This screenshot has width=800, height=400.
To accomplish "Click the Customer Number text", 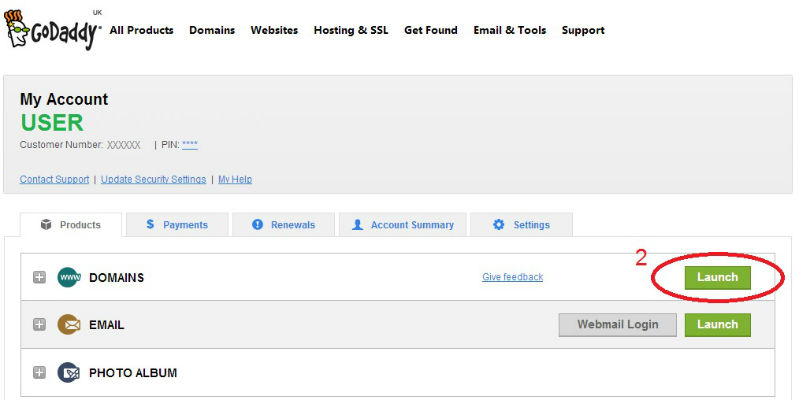I will 80,145.
